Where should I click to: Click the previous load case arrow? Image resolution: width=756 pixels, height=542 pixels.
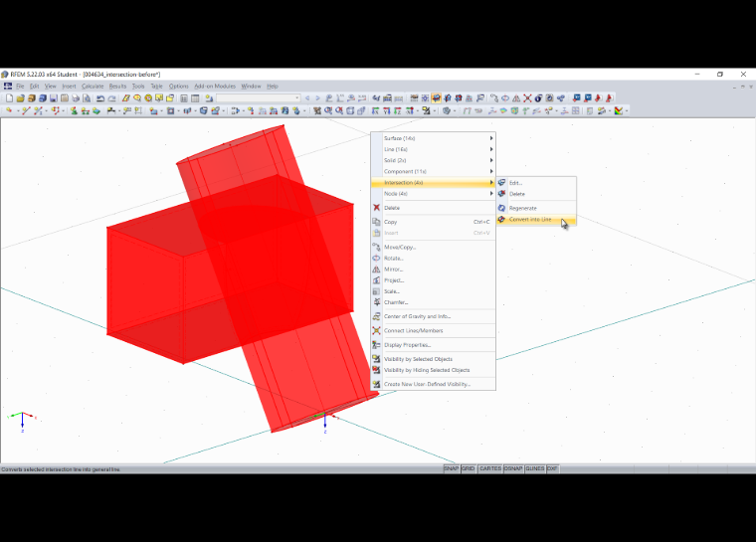coord(307,98)
